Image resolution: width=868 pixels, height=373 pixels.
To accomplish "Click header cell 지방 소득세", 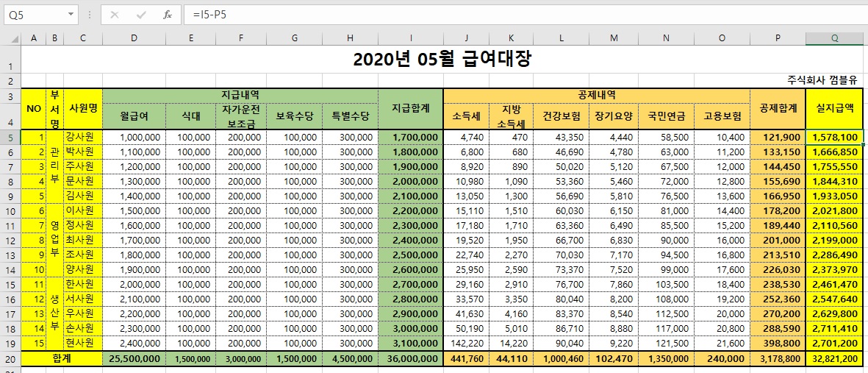I will tap(511, 116).
